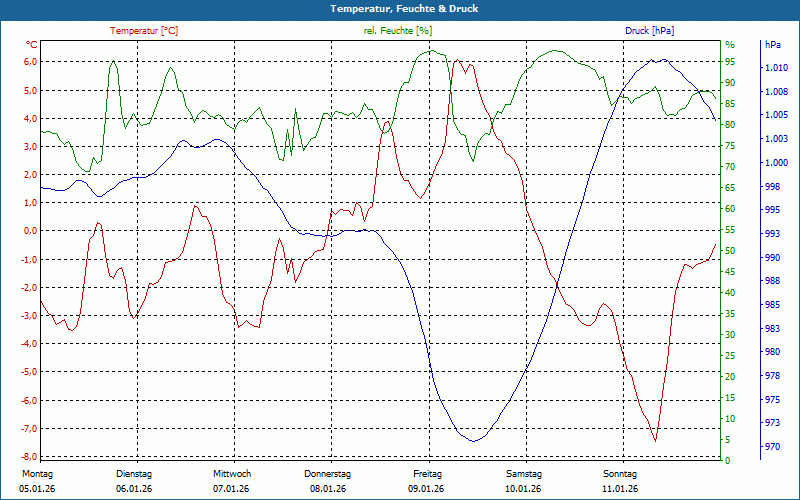Click the 970 pressure axis value
800x500 pixels.
point(773,447)
